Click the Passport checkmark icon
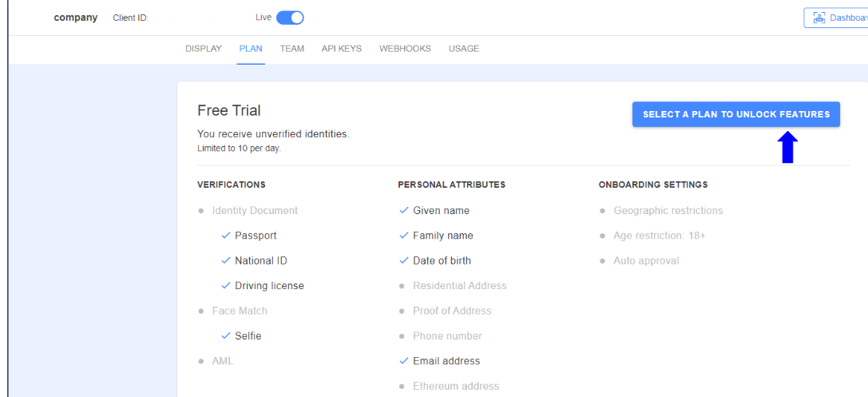The width and height of the screenshot is (868, 397). (x=225, y=236)
